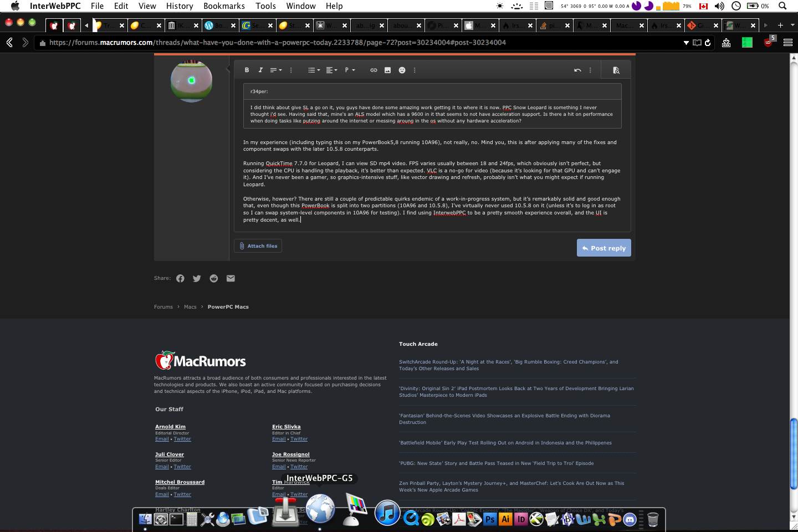The image size is (798, 532).
Task: Undo the last editor change
Action: 577,70
